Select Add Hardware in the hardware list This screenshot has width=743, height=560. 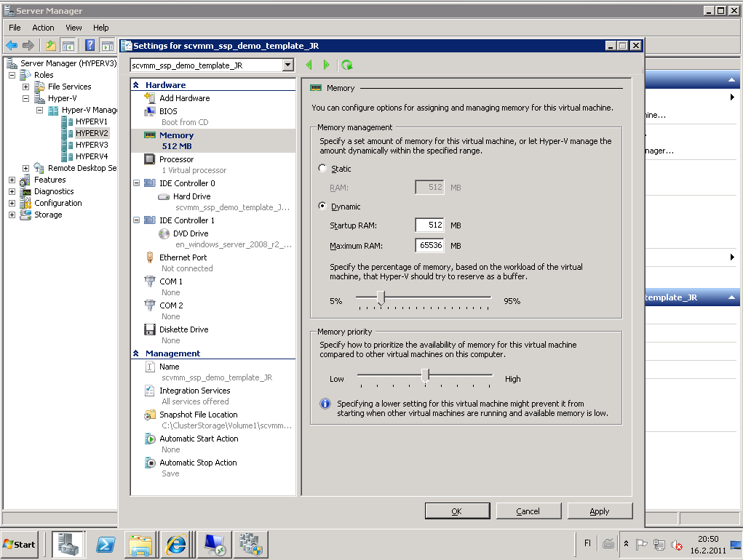point(184,98)
